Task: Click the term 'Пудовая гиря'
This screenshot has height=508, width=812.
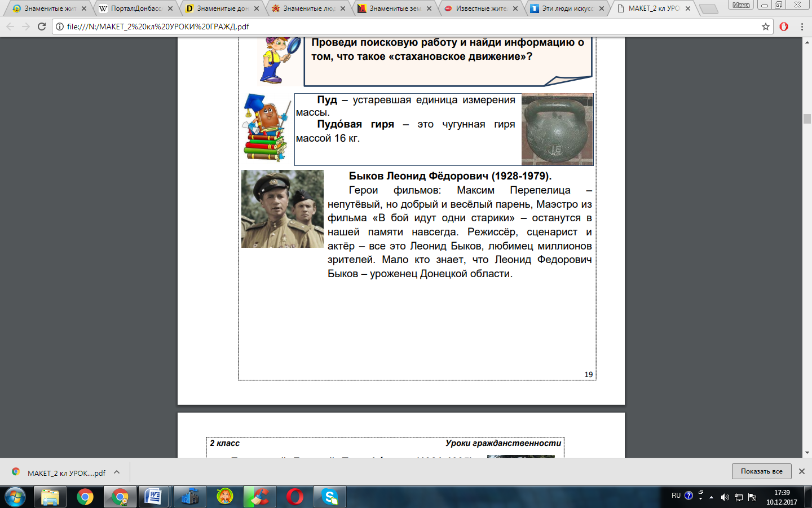Action: [355, 124]
